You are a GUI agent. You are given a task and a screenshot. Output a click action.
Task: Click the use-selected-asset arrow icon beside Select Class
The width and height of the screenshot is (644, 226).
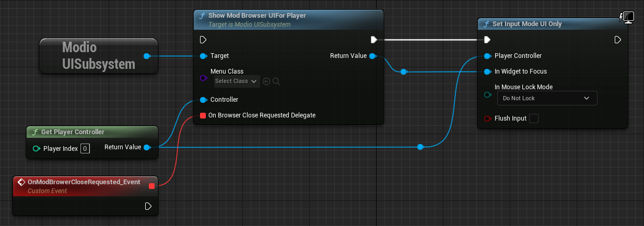click(x=266, y=81)
